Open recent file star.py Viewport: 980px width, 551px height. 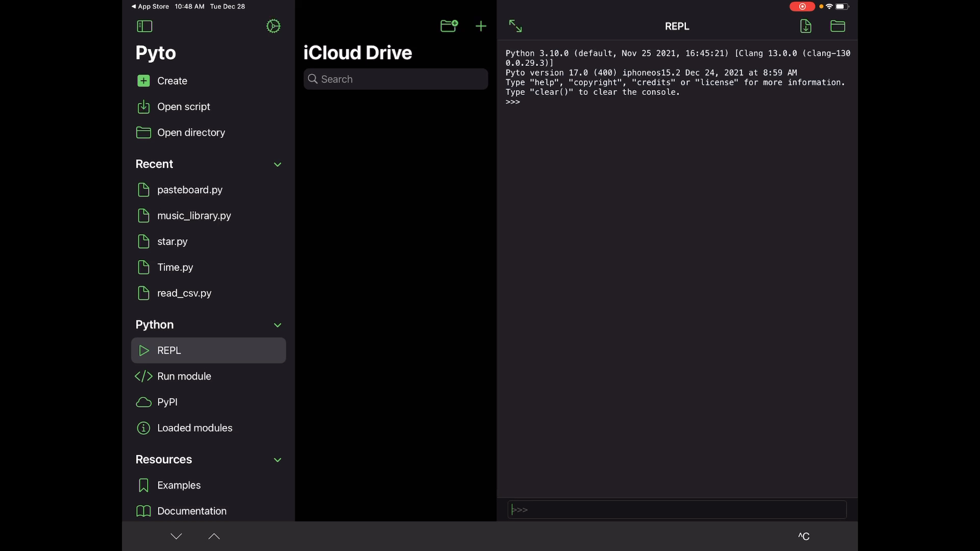pos(208,241)
